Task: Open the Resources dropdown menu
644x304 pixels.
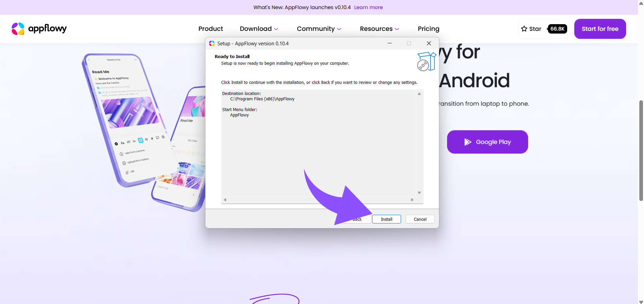Action: 379,29
